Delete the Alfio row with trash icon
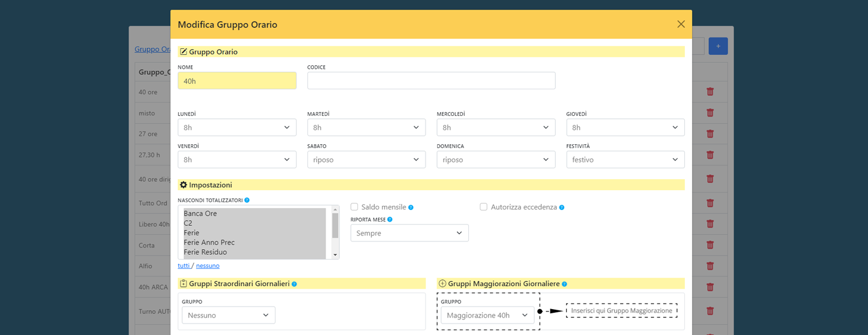 click(x=710, y=266)
